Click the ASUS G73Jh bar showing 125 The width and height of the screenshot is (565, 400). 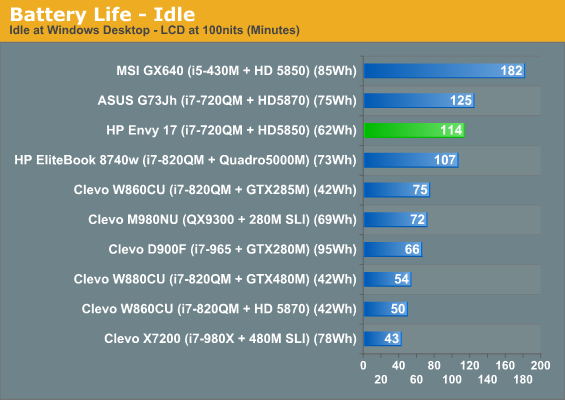coord(419,101)
